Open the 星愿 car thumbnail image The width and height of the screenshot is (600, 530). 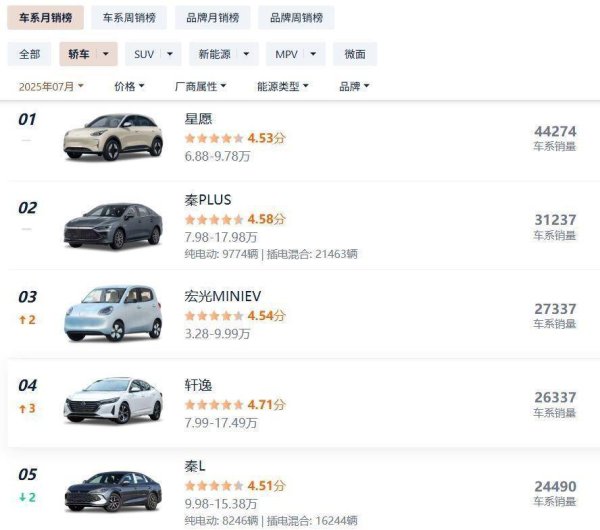coord(113,136)
